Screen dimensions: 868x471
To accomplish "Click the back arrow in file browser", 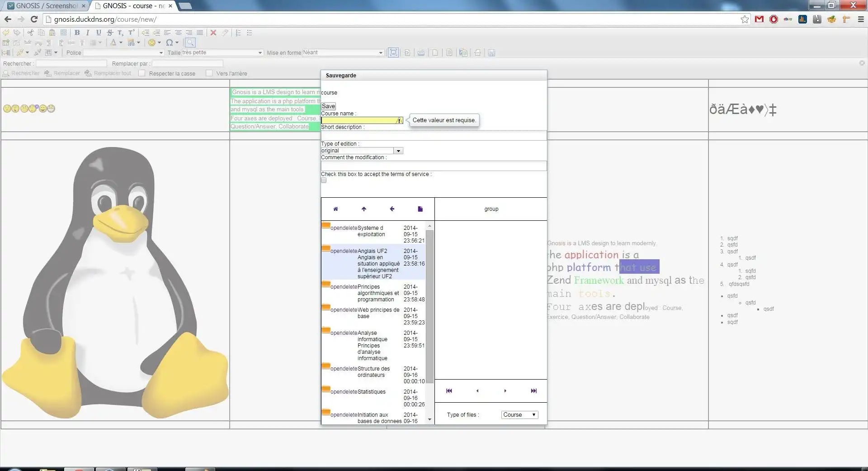I will tap(392, 209).
